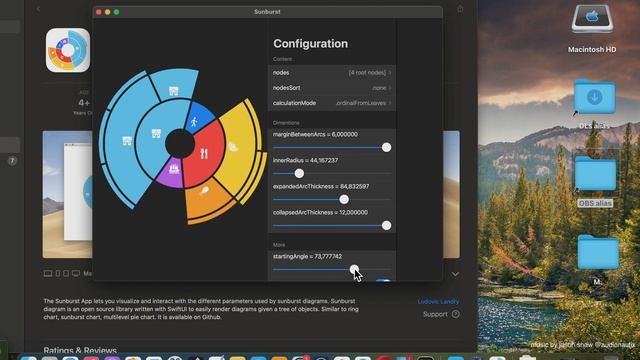
Task: Open the OBS alias folder icon
Action: pos(596,173)
